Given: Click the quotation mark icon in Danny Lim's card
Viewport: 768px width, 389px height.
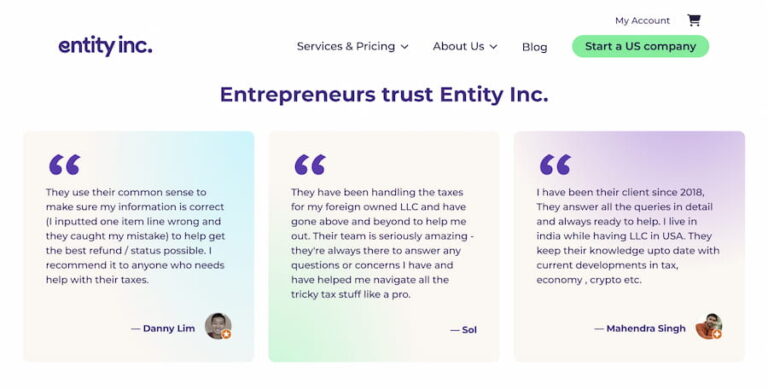Looking at the screenshot, I should pos(65,165).
